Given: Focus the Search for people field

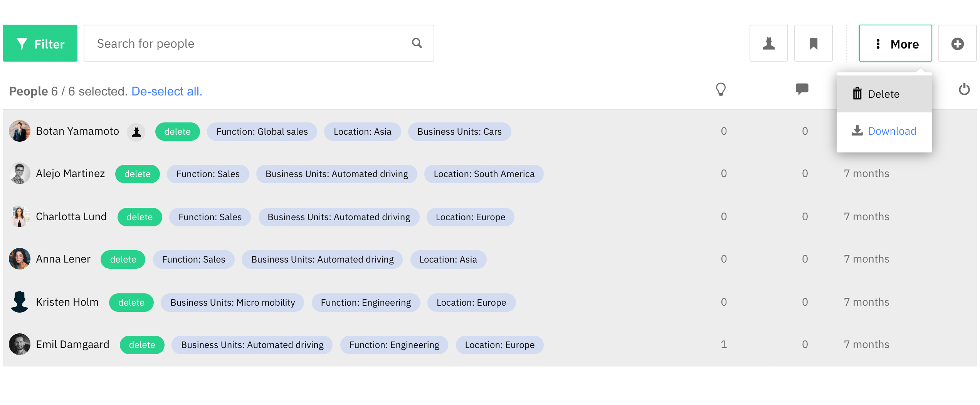Looking at the screenshot, I should 259,44.
